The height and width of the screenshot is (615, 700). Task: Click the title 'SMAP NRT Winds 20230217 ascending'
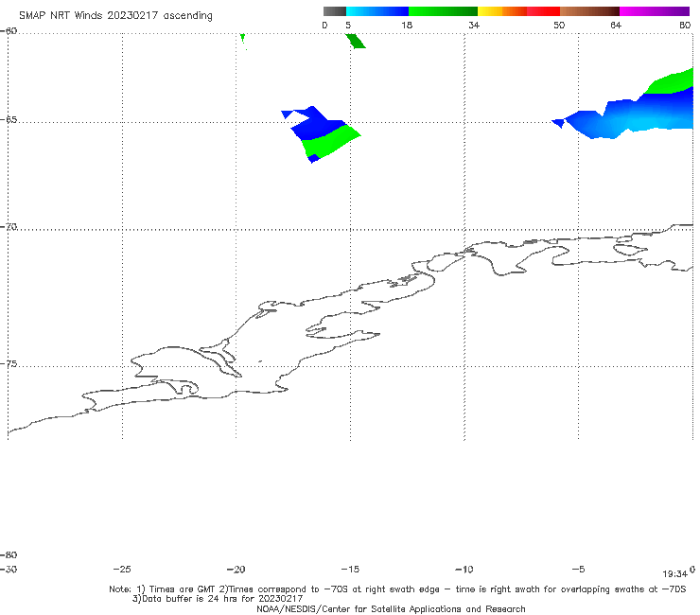[x=115, y=16]
